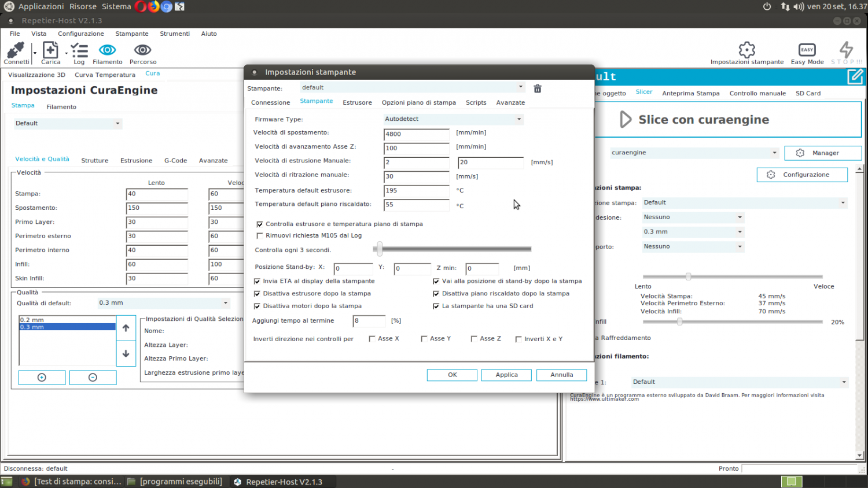Click the network connection tray icon
Image resolution: width=868 pixels, height=488 pixels.
tap(785, 6)
